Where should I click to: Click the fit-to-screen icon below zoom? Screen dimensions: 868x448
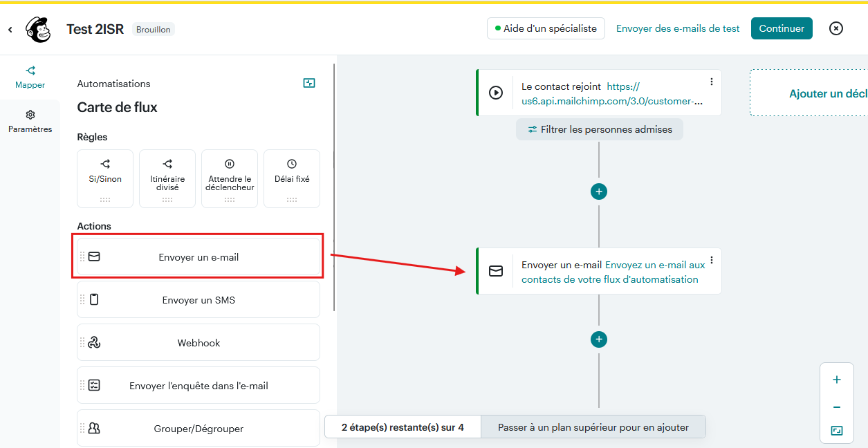tap(837, 431)
